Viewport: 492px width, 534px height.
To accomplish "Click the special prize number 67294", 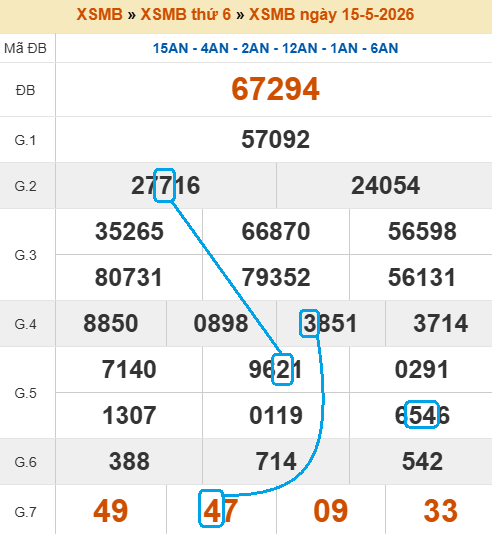I will pyautogui.click(x=275, y=89).
